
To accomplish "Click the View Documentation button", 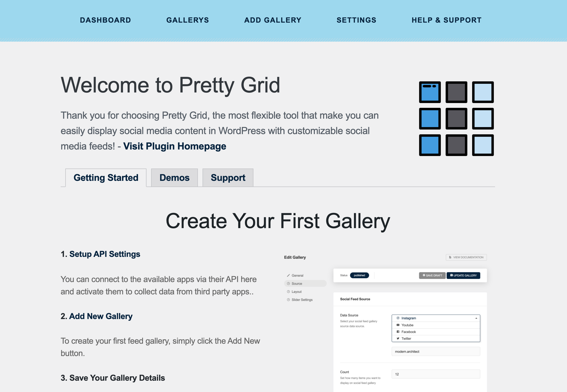I will tap(466, 257).
